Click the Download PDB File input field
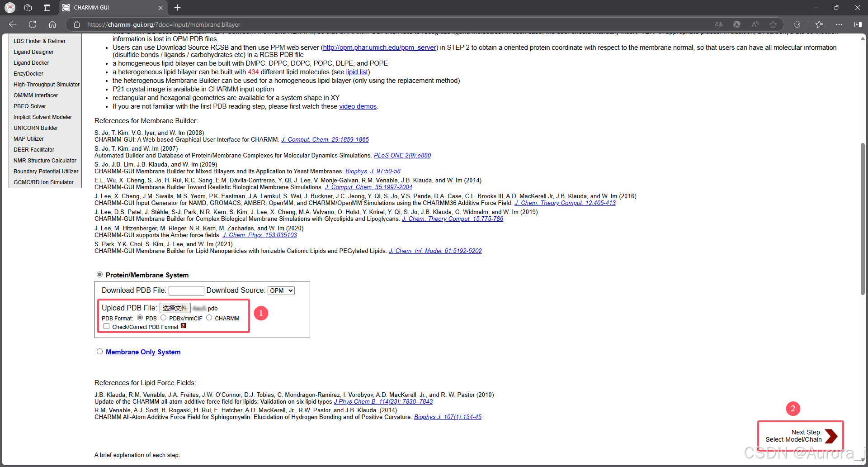 pyautogui.click(x=186, y=291)
